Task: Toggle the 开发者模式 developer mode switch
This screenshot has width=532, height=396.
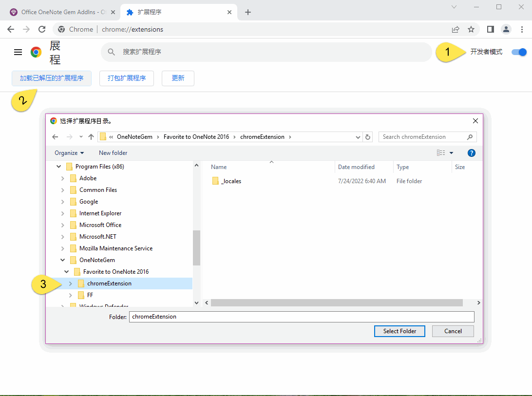Action: [519, 52]
